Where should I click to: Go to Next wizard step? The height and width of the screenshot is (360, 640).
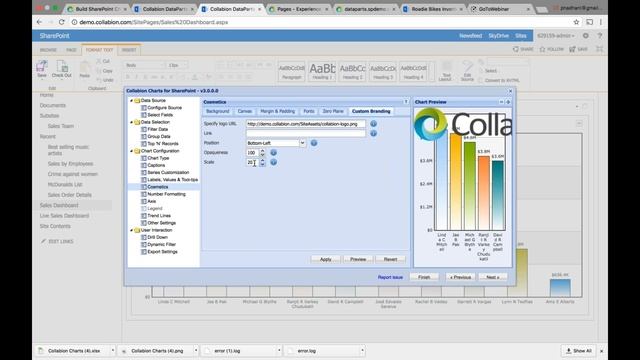pos(493,277)
